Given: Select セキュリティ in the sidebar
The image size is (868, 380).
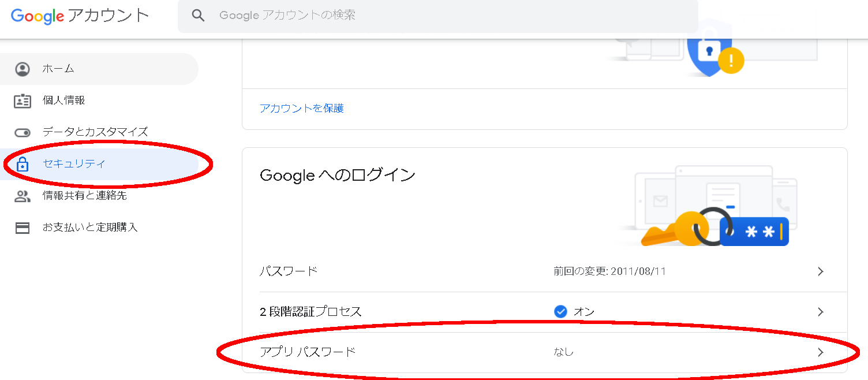Looking at the screenshot, I should [99, 164].
